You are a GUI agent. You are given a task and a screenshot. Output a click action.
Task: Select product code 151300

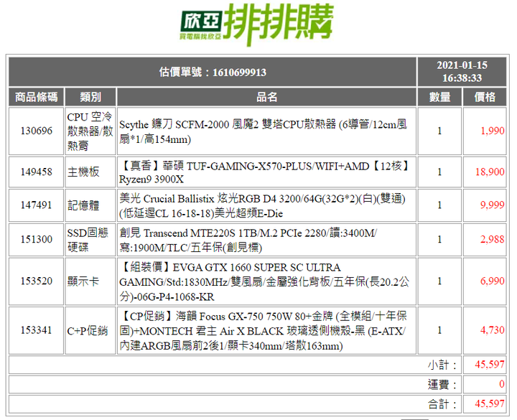pos(37,239)
